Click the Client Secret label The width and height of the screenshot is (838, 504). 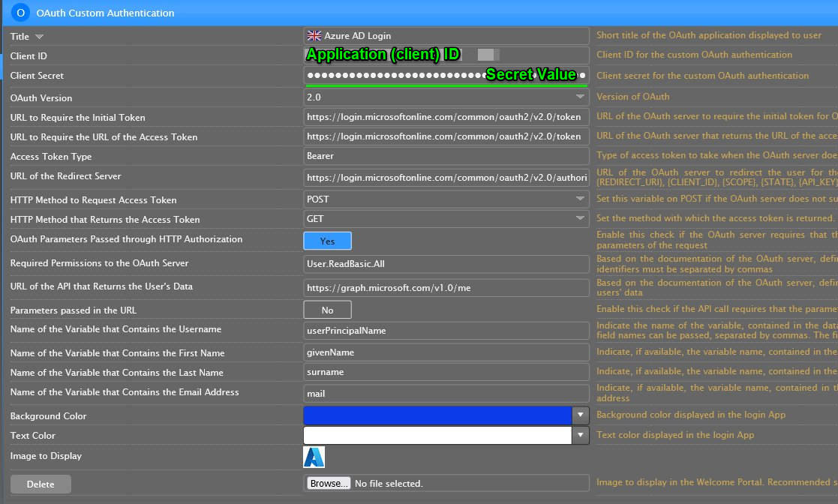pos(37,76)
